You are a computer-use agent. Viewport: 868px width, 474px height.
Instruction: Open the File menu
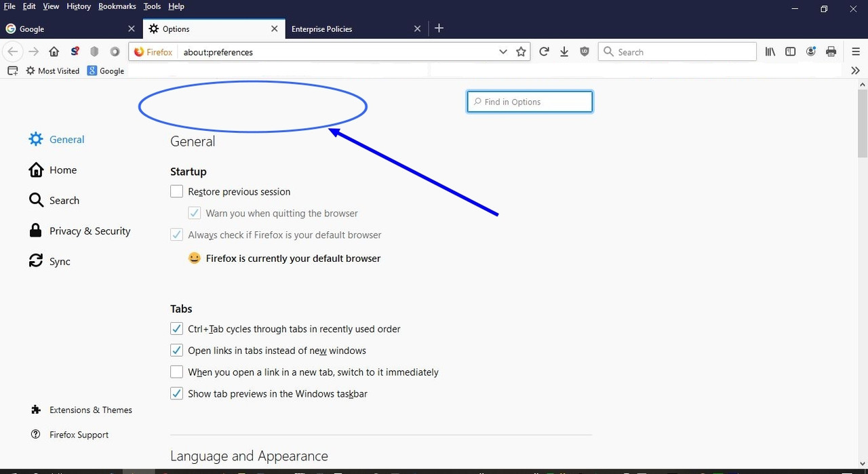(9, 6)
